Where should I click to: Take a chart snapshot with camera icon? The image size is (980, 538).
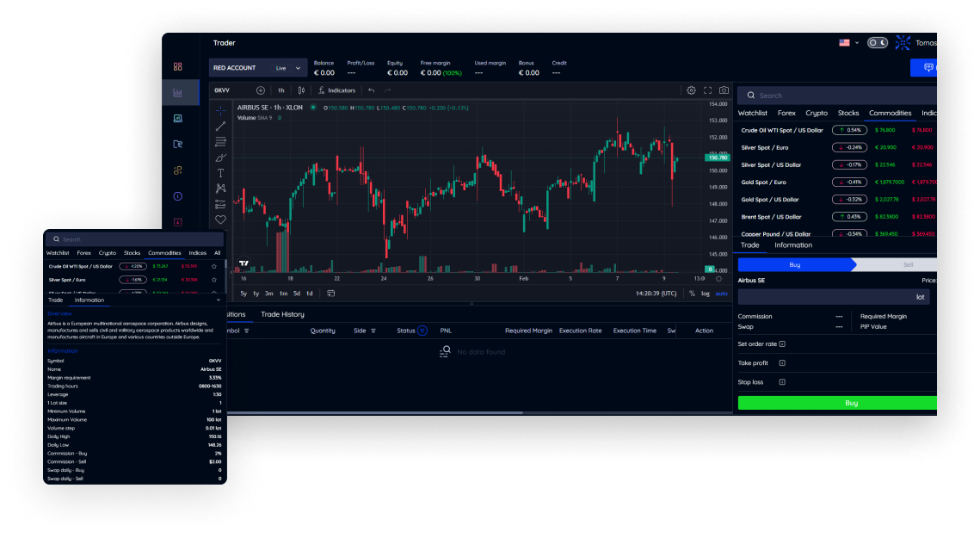[x=724, y=90]
